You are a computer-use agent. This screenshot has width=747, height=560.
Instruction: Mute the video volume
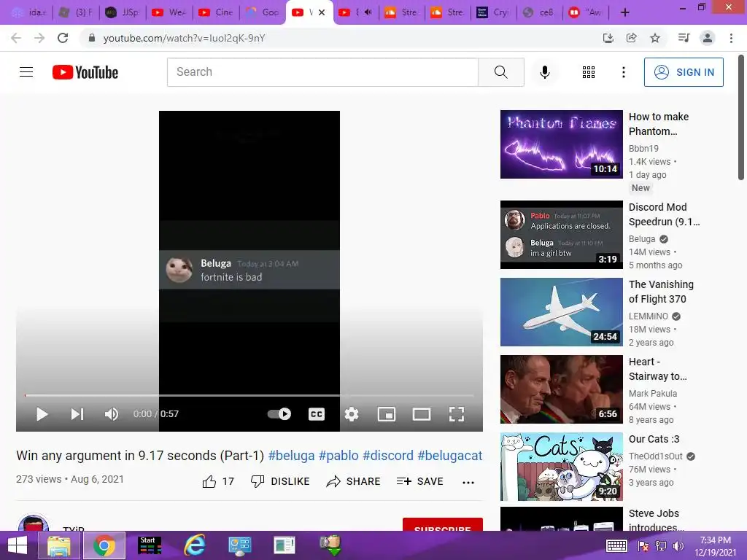tap(112, 414)
